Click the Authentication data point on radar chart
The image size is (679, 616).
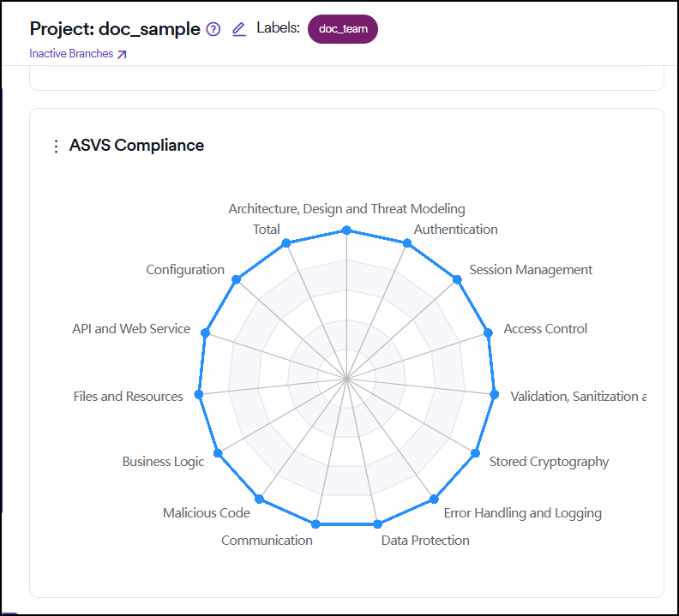(x=407, y=244)
